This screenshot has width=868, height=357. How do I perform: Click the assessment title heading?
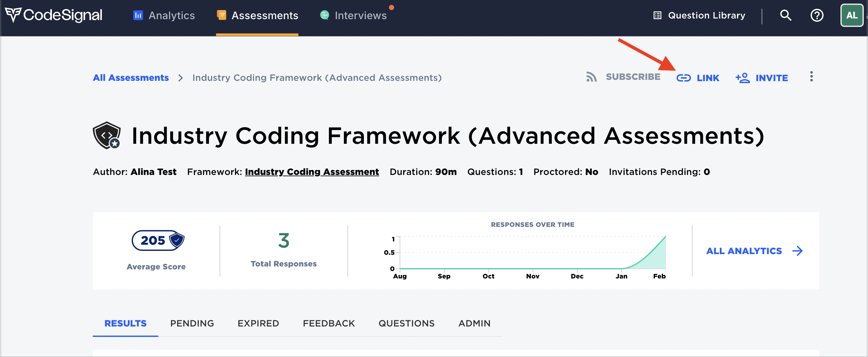448,136
